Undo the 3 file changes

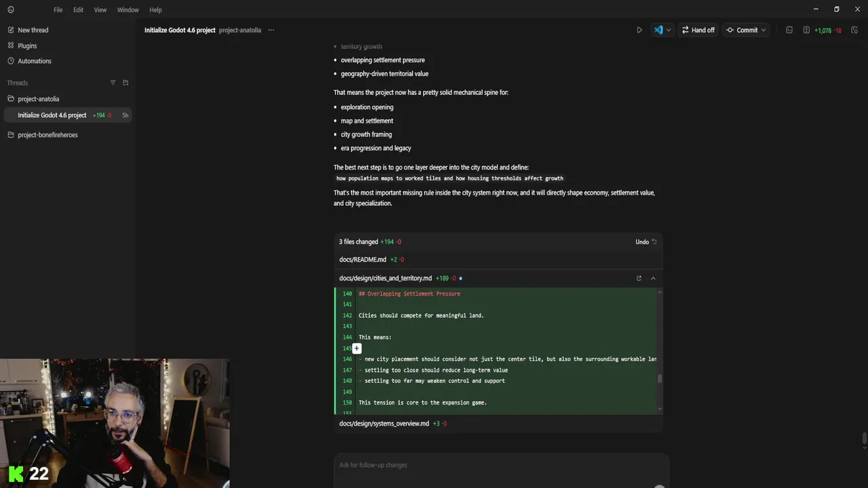tap(646, 242)
